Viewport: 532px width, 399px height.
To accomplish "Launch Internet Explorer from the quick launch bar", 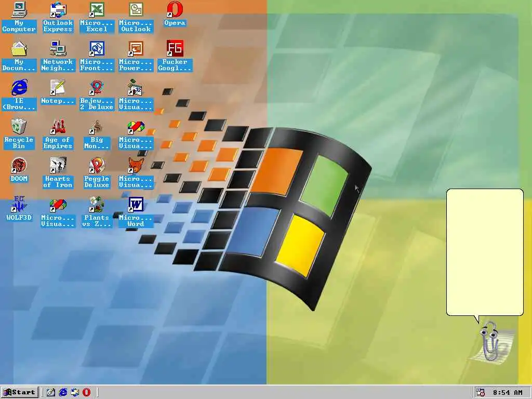I will click(63, 392).
